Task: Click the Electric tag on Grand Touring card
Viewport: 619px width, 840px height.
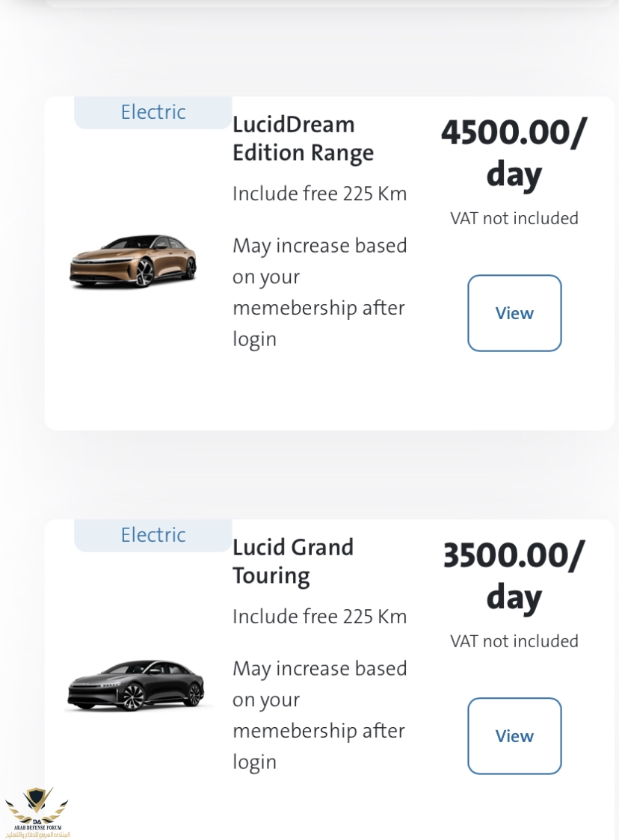Action: point(153,535)
